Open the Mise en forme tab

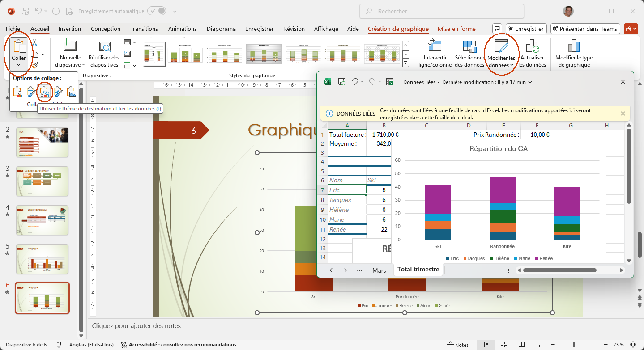[456, 29]
